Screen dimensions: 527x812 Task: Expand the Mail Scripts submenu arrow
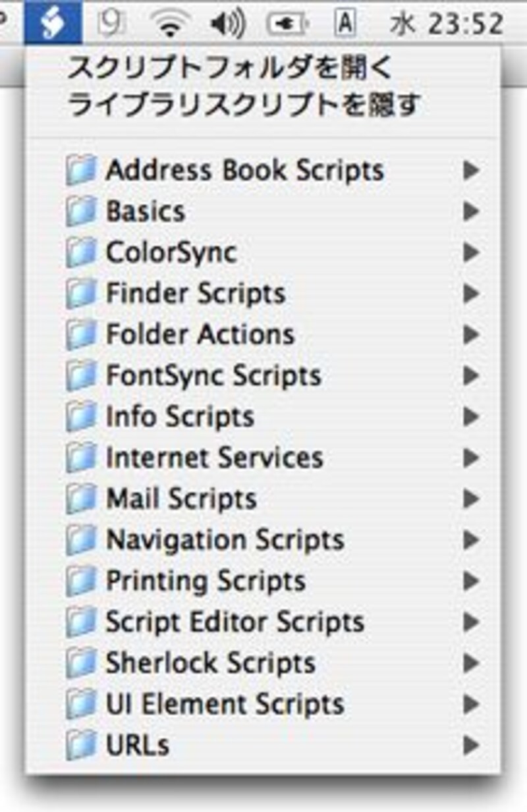click(470, 499)
